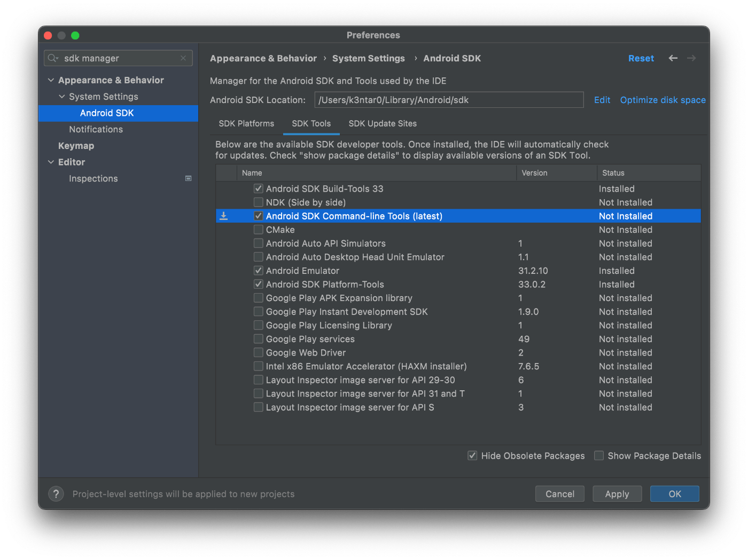Click the version cell 1.9.0
This screenshot has width=748, height=560.
tap(528, 312)
